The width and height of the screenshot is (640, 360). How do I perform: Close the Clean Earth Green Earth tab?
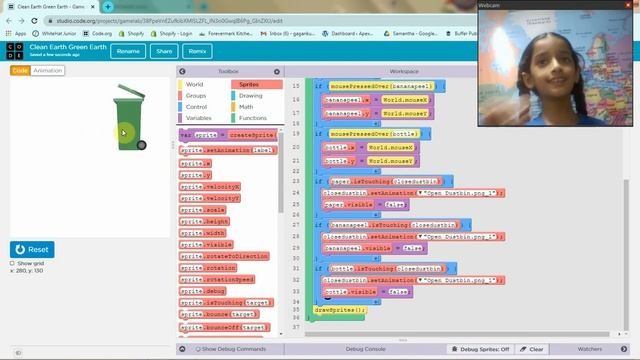click(x=93, y=7)
